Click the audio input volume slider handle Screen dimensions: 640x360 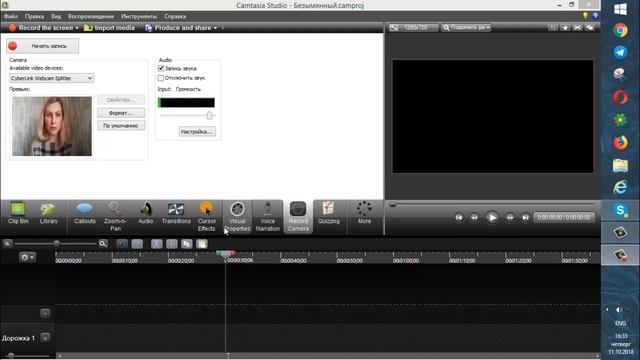(x=209, y=116)
